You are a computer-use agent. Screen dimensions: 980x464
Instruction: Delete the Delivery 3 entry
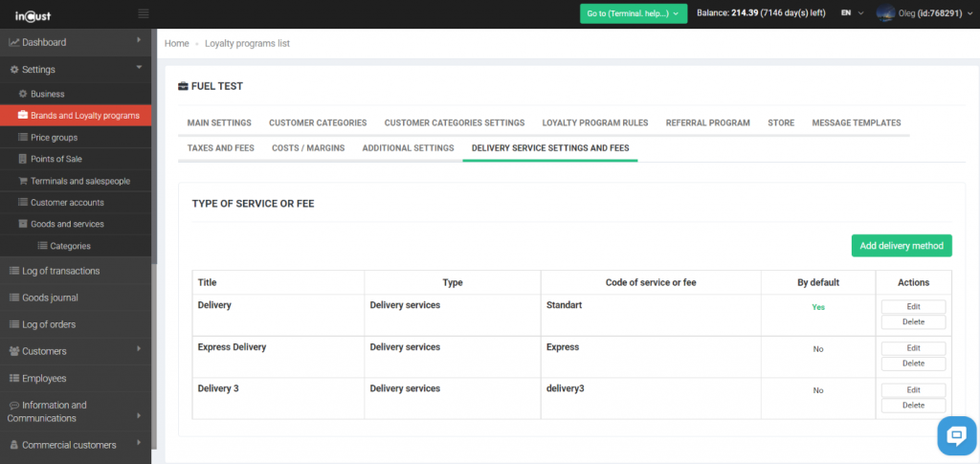[x=913, y=406]
